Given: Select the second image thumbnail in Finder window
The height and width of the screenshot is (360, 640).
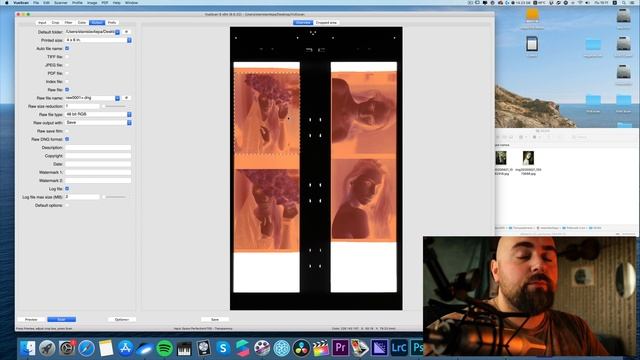Looking at the screenshot, I should pyautogui.click(x=528, y=158).
